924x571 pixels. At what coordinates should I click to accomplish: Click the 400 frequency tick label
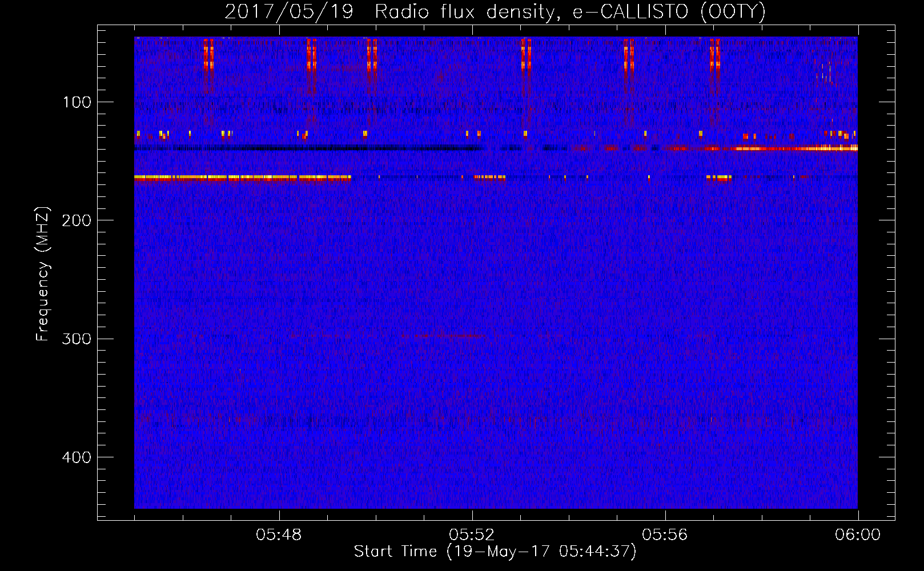coord(77,457)
